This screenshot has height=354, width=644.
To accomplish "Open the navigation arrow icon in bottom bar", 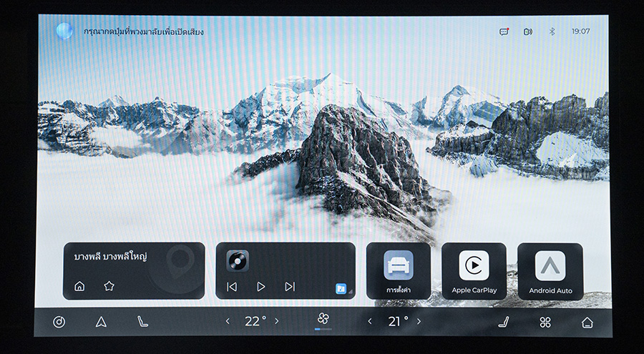I will 101,322.
